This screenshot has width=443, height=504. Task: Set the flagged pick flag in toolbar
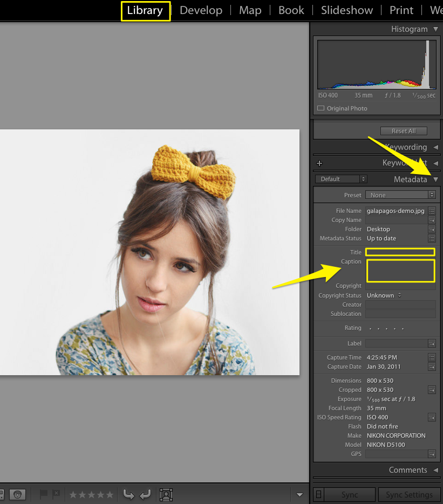pos(44,494)
